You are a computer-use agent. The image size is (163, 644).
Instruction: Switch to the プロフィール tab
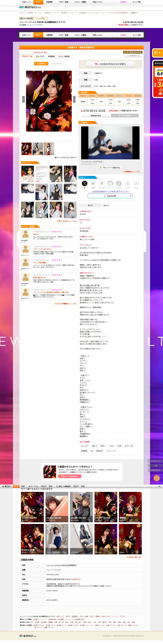(27, 56)
